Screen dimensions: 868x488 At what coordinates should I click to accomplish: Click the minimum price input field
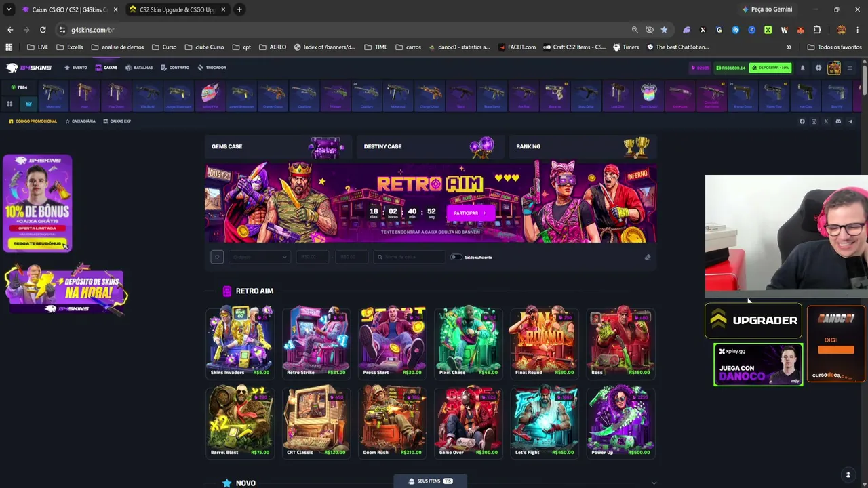tap(312, 257)
